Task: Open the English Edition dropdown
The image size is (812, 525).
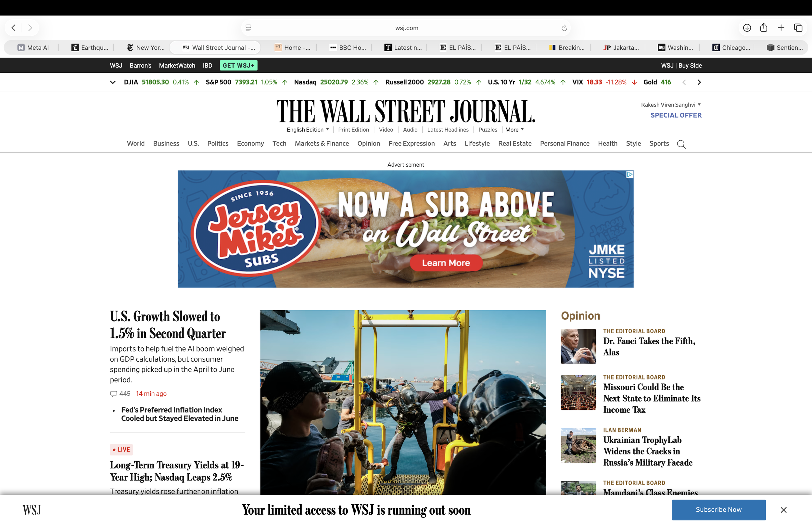Action: [308, 130]
